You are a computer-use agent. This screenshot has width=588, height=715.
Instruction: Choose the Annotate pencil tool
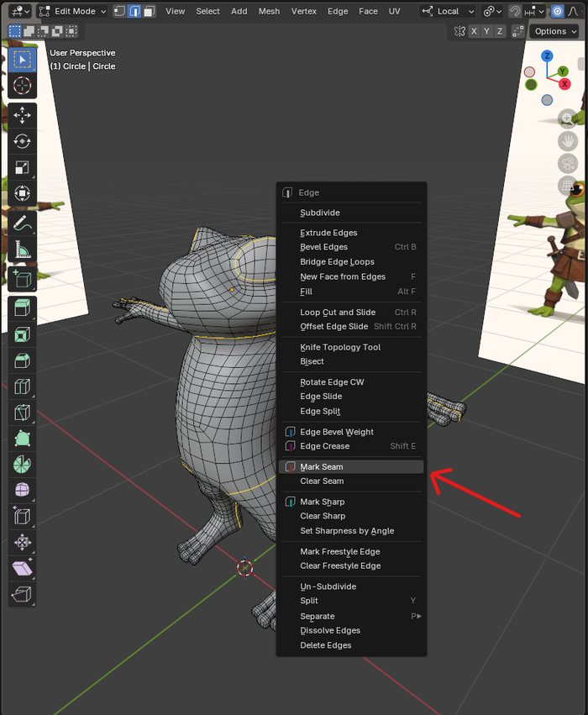[23, 223]
